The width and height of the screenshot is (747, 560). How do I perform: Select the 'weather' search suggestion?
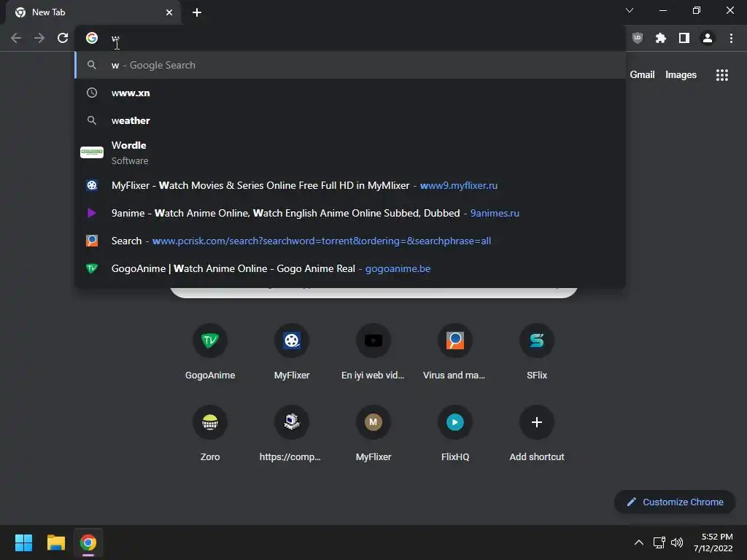click(350, 120)
